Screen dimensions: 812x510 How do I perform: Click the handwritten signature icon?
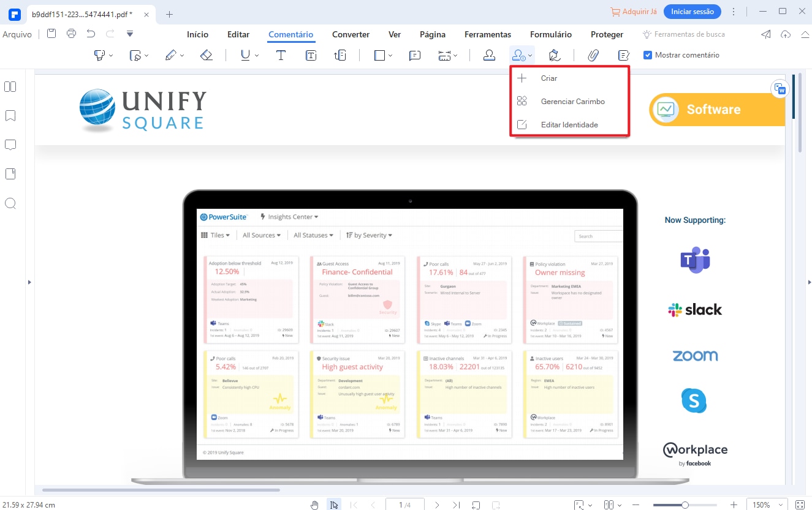tap(555, 55)
